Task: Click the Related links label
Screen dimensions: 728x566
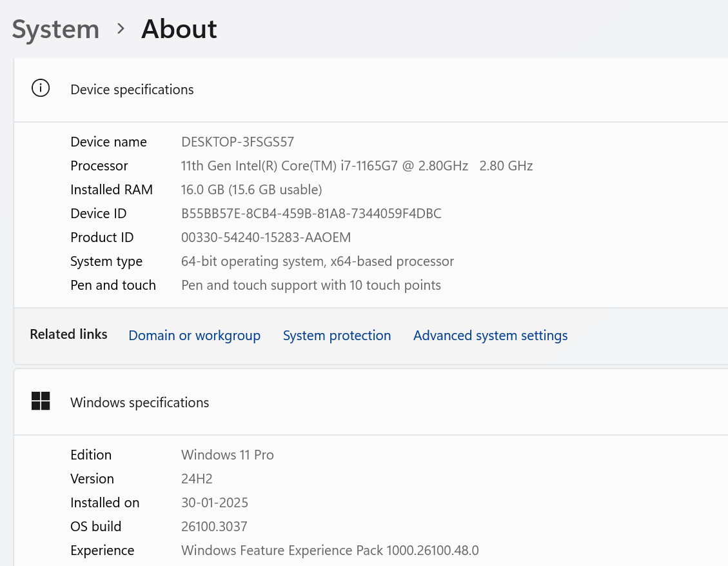Action: coord(68,334)
